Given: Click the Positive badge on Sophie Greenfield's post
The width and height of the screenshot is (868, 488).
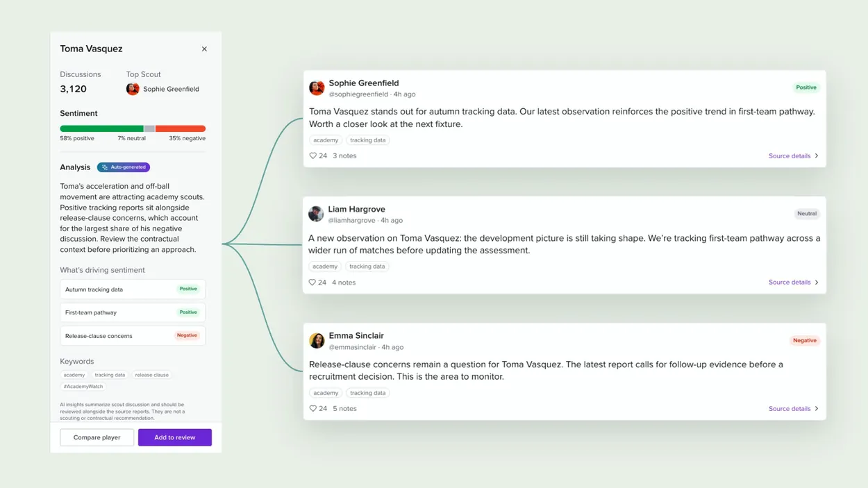Looking at the screenshot, I should coord(806,87).
